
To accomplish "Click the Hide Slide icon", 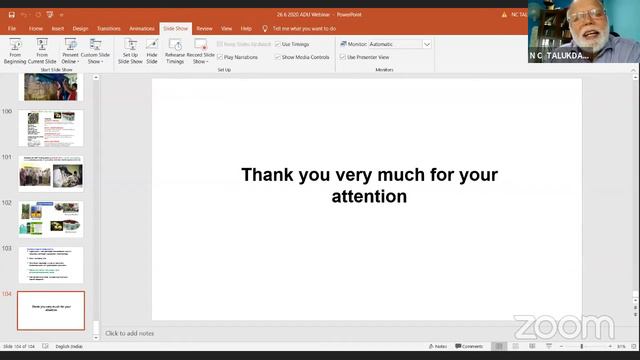I will 152,51.
